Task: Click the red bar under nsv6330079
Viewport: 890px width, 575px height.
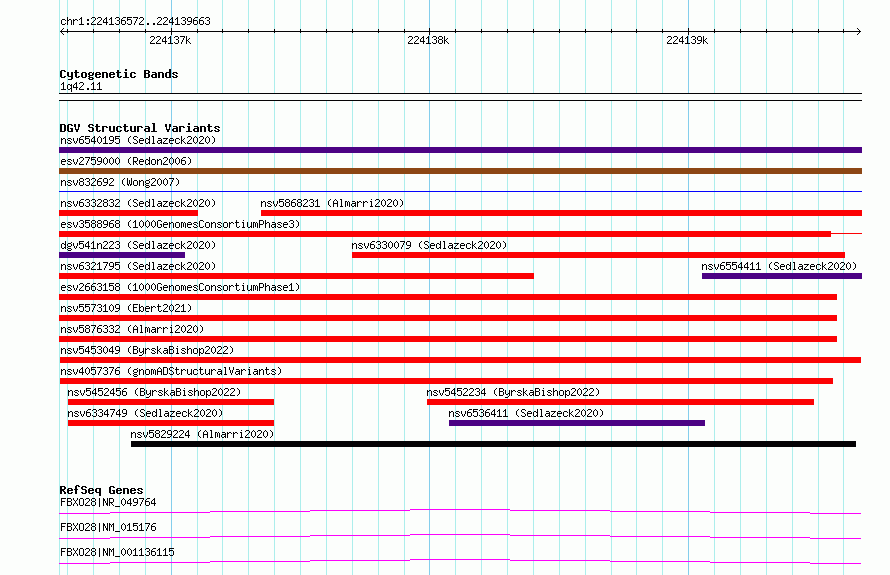Action: point(598,255)
